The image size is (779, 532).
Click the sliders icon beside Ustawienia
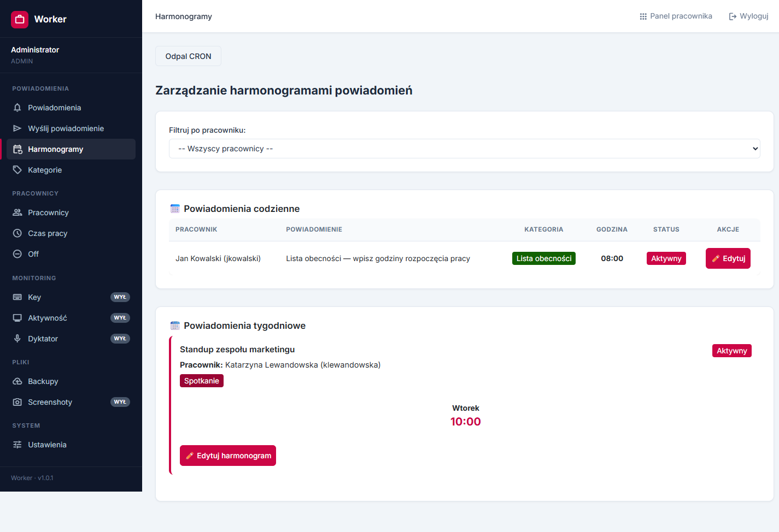(17, 445)
